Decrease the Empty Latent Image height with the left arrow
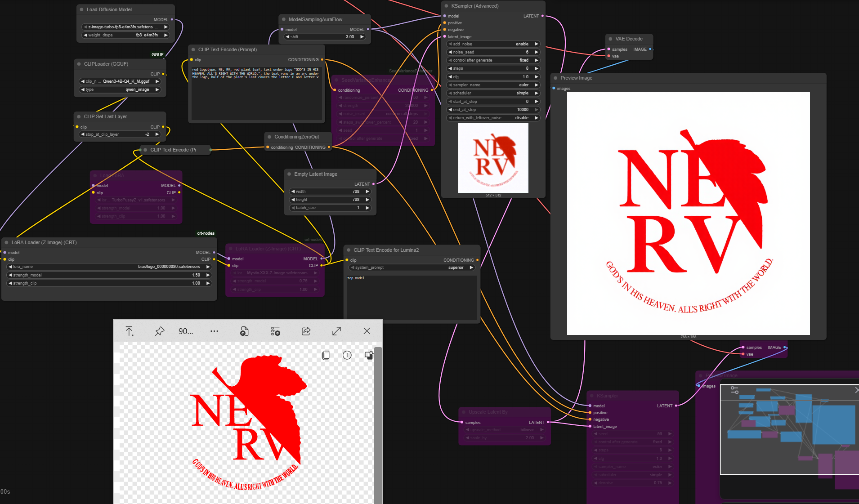 [293, 200]
